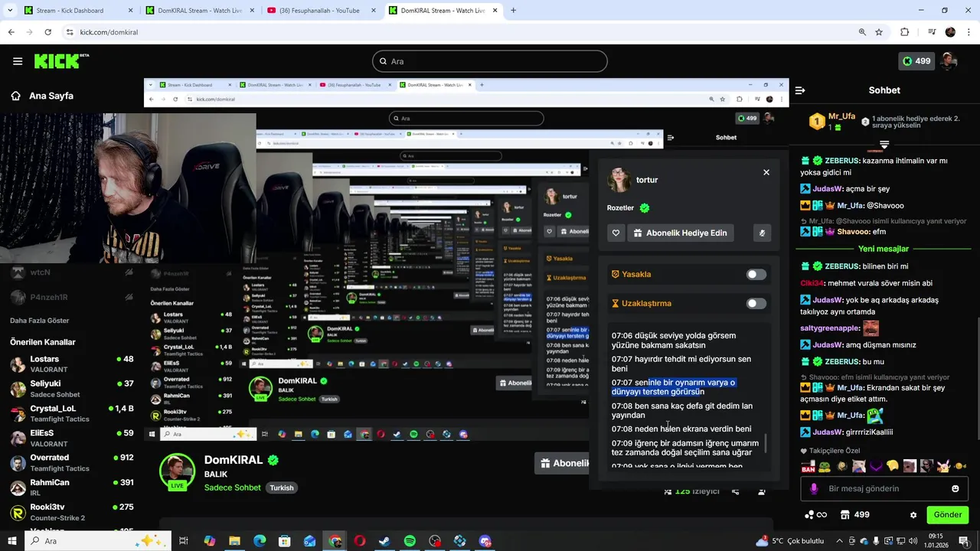Toggle the Yasakla ban switch
The width and height of the screenshot is (980, 551).
point(756,274)
